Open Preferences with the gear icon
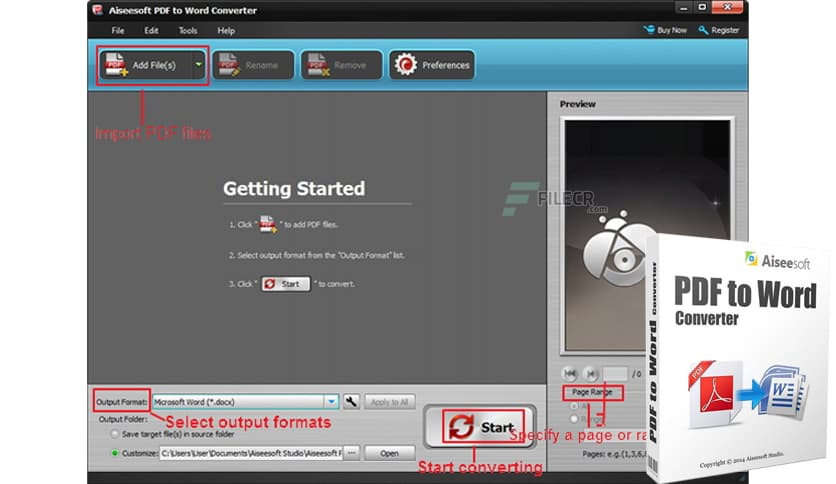This screenshot has width=836, height=484. [407, 66]
